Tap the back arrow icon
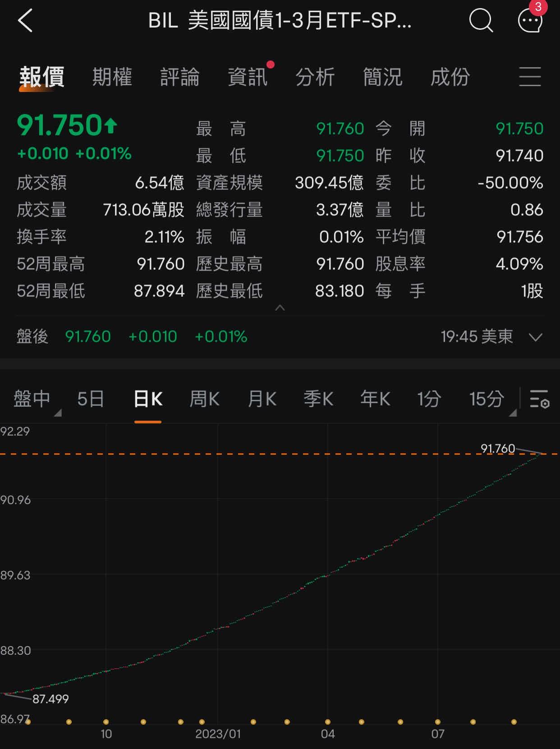This screenshot has width=560, height=749. coord(25,21)
